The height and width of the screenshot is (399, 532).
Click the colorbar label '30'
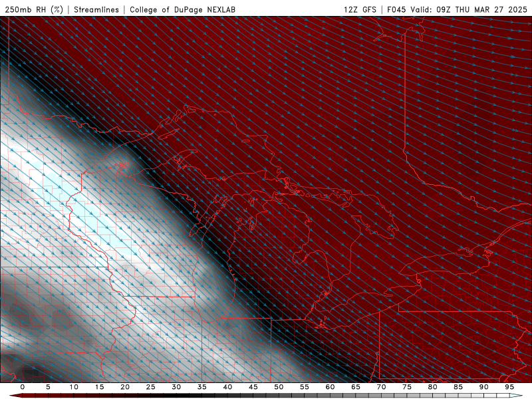176,387
